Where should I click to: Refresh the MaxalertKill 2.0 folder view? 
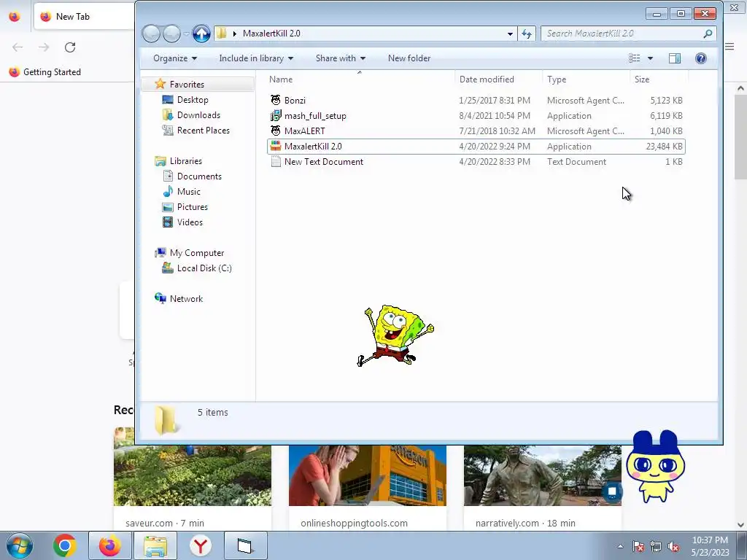click(527, 34)
